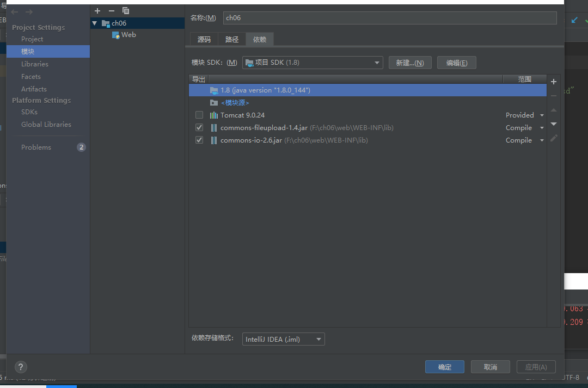Remove selected module with minus icon
Screen dimensions: 588x388
coord(112,11)
